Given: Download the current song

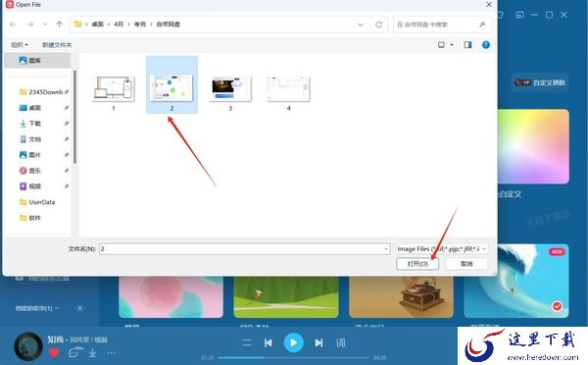Looking at the screenshot, I should click(x=92, y=352).
